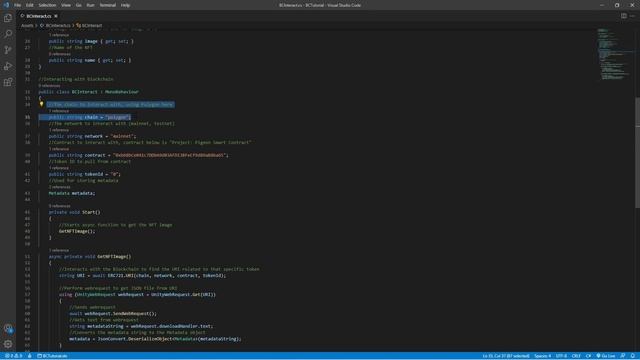This screenshot has width=640, height=360.
Task: Click the C# language mode indicator
Action: 589,356
